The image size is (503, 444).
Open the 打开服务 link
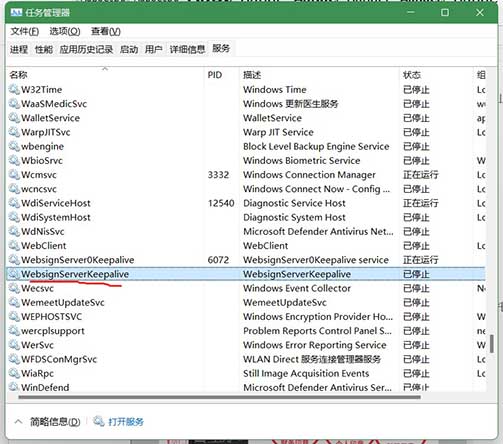point(126,422)
